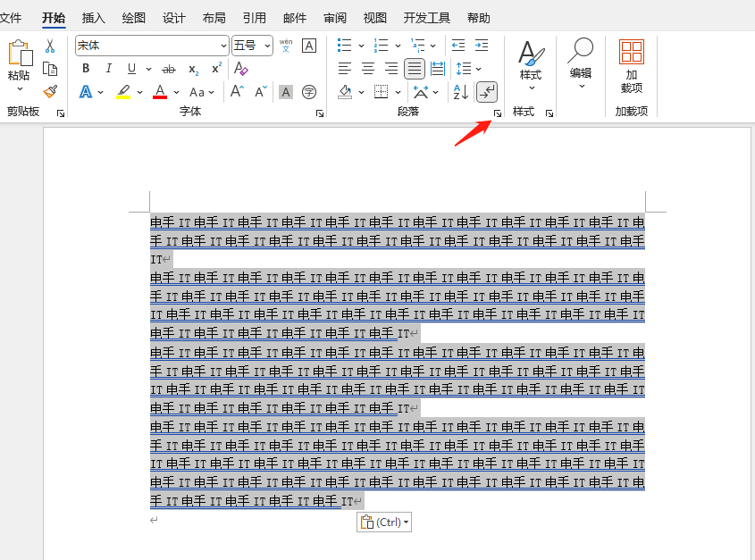Open the 五号 font size dropdown
The height and width of the screenshot is (560, 755).
click(x=264, y=45)
